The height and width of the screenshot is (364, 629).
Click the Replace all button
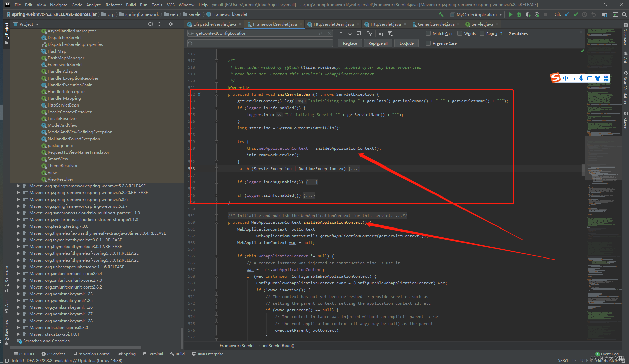[x=378, y=43]
